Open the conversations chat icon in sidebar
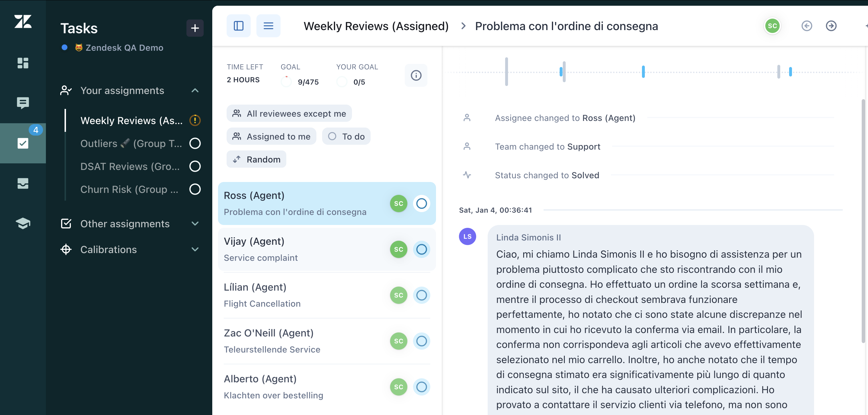This screenshot has height=415, width=868. (23, 103)
